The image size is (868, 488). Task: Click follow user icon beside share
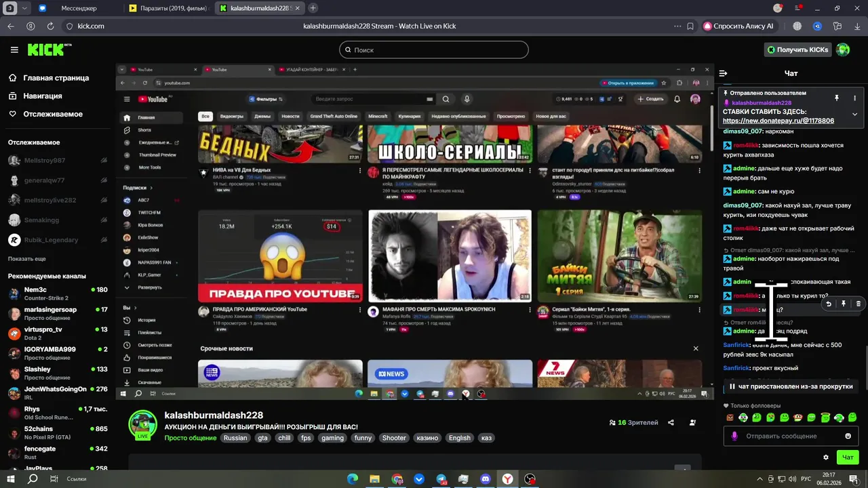click(x=692, y=422)
